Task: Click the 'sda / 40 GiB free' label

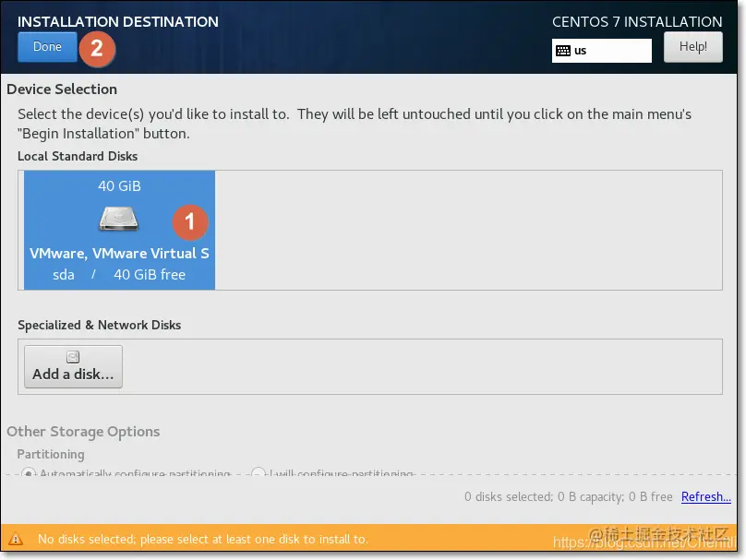Action: [x=119, y=275]
